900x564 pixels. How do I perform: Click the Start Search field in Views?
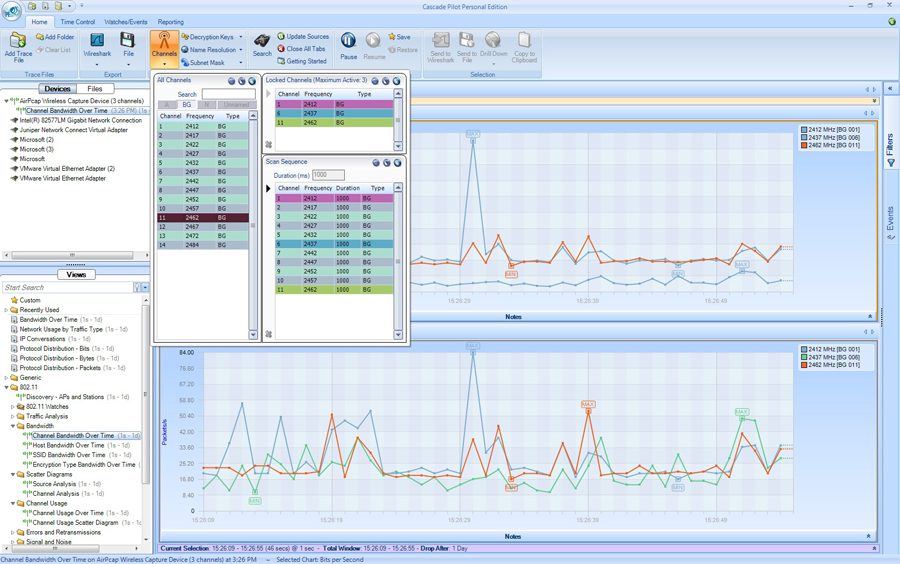point(68,287)
